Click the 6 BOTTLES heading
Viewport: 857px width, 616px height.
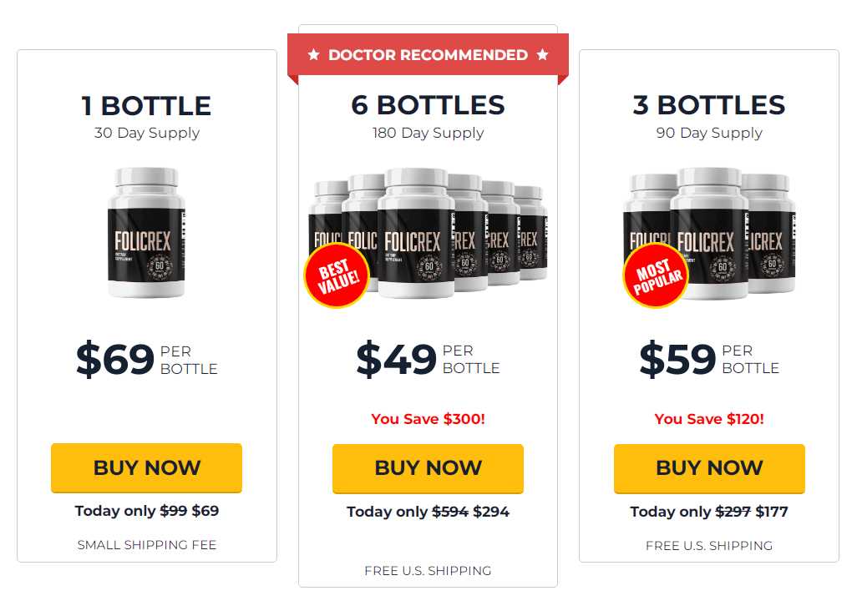pyautogui.click(x=428, y=105)
